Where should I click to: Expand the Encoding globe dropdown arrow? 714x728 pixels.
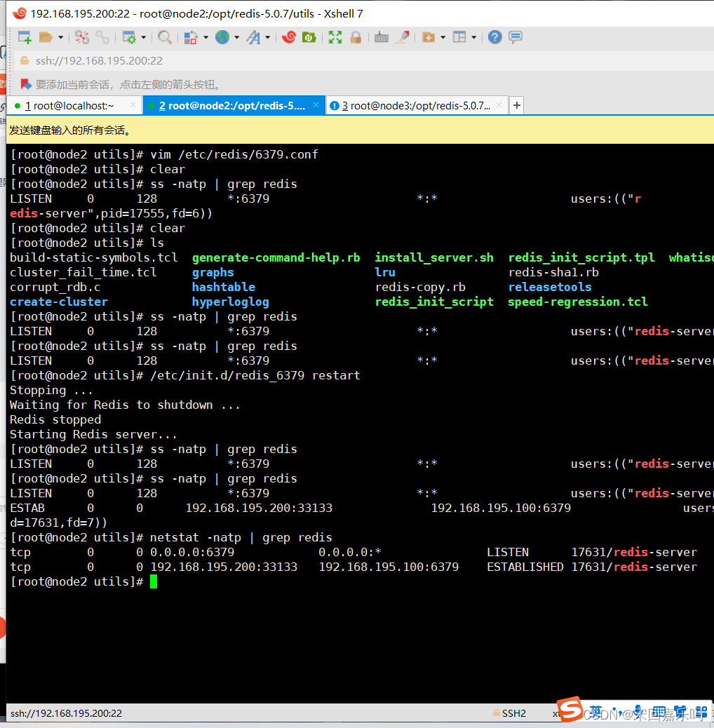[237, 37]
